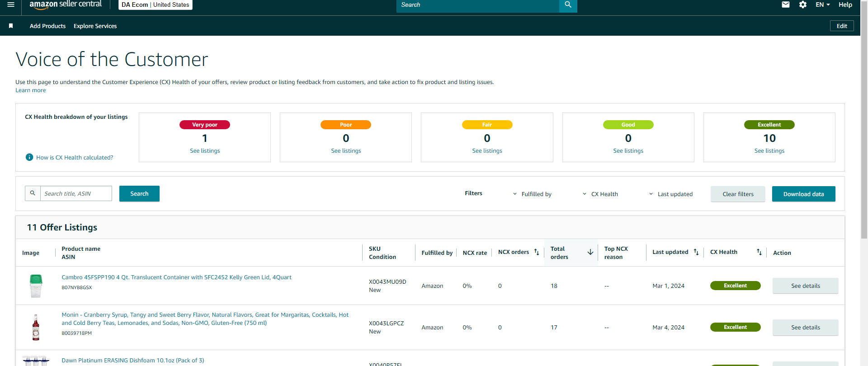
Task: Open the Add Products menu item
Action: (47, 26)
